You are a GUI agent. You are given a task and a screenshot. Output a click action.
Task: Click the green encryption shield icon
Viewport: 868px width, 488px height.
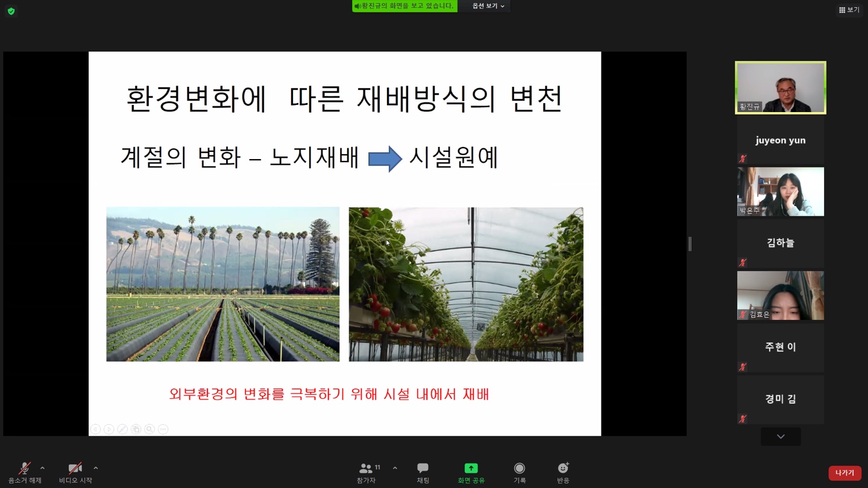point(11,11)
